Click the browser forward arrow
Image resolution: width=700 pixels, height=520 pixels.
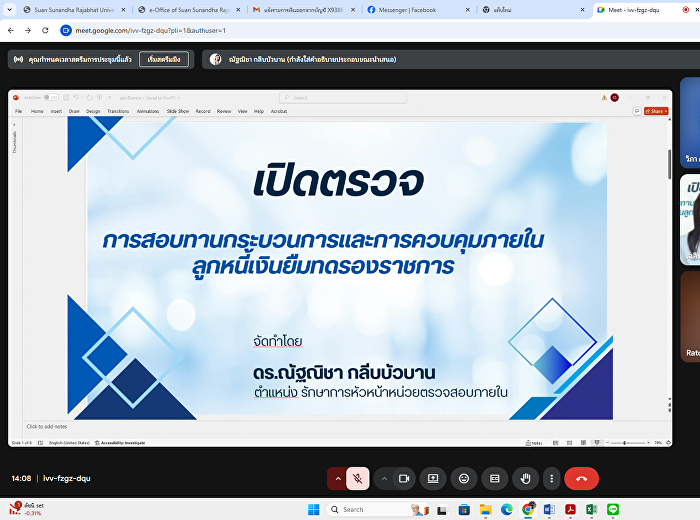point(28,30)
